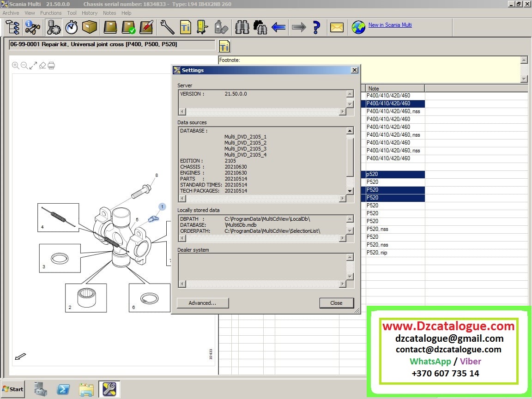This screenshot has height=399, width=532.
Task: Open help question mark icon
Action: (x=316, y=27)
